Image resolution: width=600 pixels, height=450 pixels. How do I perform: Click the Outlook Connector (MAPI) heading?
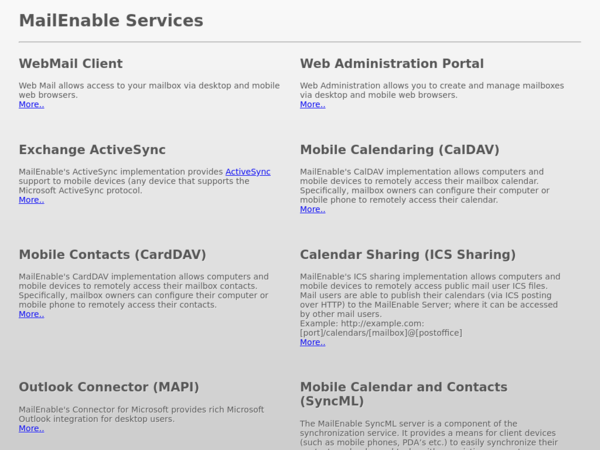pyautogui.click(x=109, y=387)
